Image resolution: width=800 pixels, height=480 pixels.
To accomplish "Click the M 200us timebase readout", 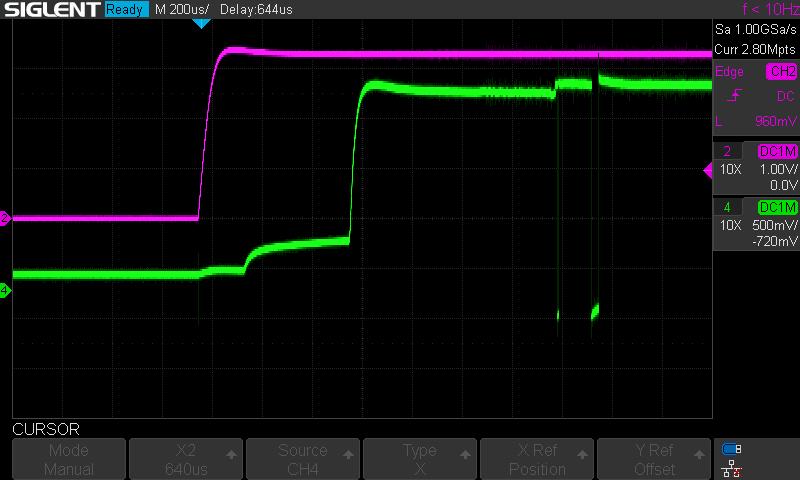I will 182,10.
